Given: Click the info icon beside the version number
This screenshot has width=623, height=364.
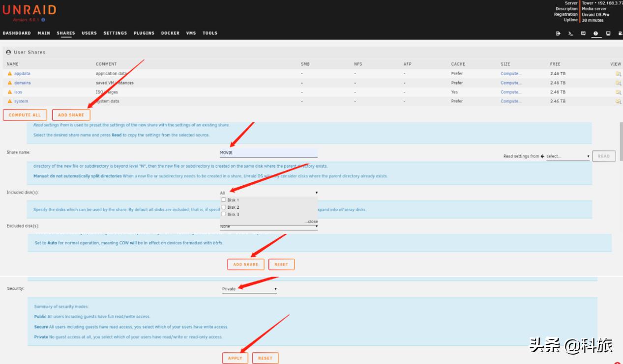Looking at the screenshot, I should tap(43, 20).
